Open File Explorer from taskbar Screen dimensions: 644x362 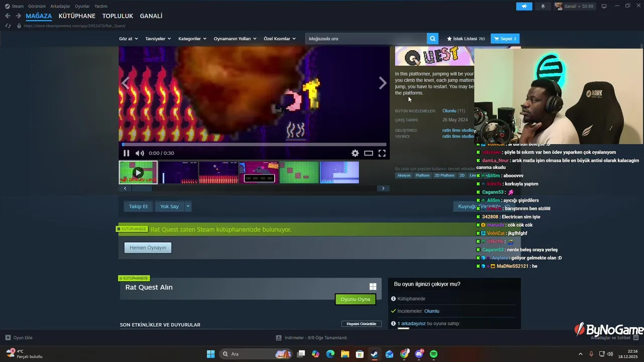pyautogui.click(x=345, y=354)
